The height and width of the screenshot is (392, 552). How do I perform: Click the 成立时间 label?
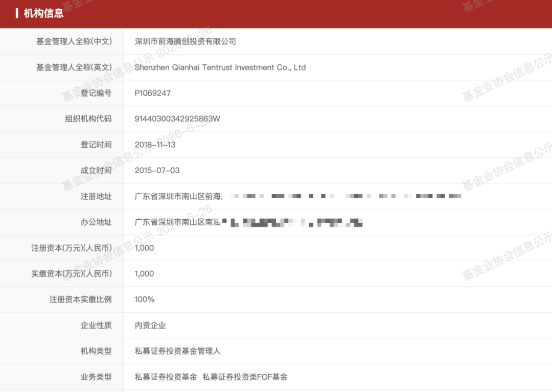tap(96, 170)
